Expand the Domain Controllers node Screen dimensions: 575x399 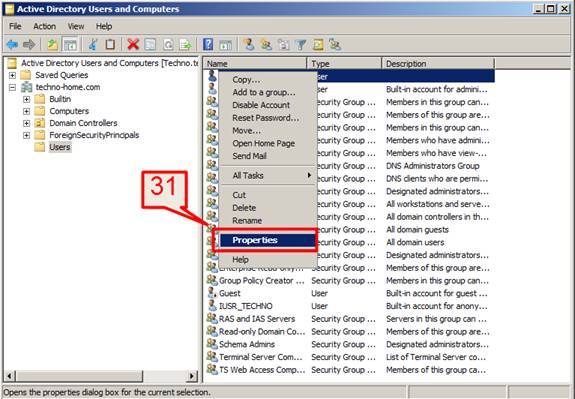26,123
